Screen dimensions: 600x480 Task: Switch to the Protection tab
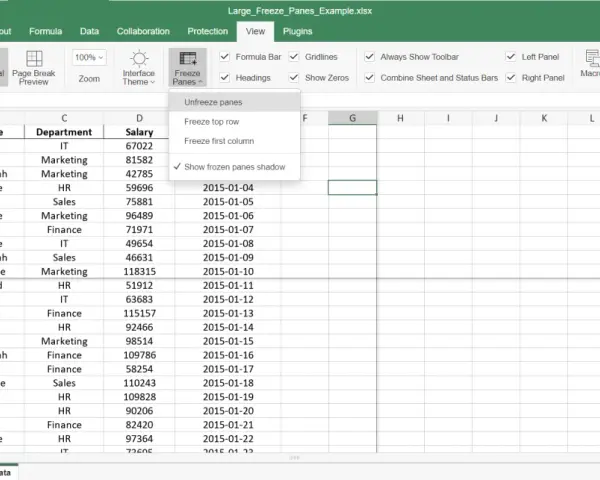(208, 31)
